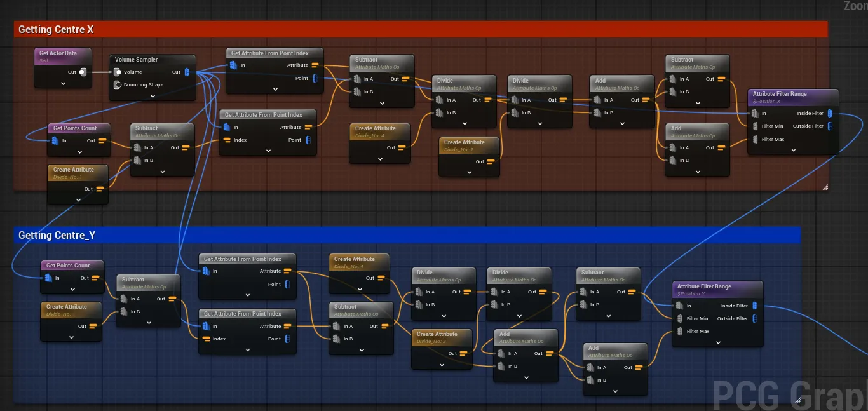Click Index pin on Get Attribute node in Centre X

click(x=226, y=140)
